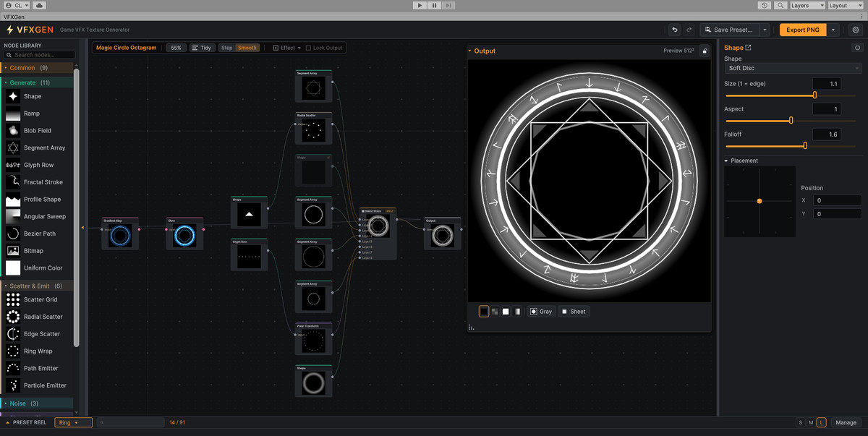Open settings with the gear icon

click(x=856, y=30)
